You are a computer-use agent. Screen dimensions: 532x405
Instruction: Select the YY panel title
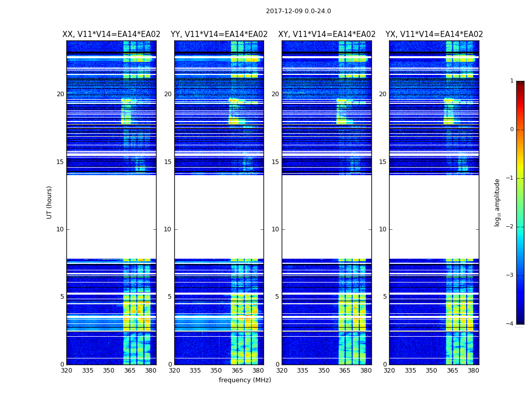219,34
